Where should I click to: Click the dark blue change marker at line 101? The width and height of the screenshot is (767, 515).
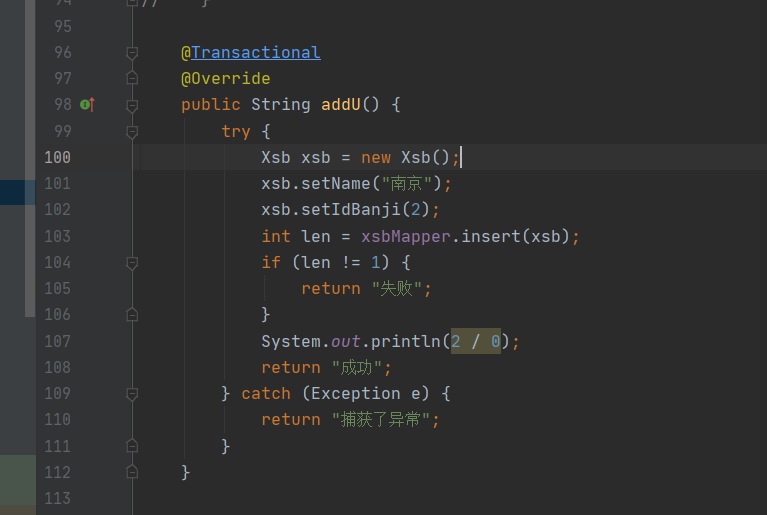coord(18,192)
